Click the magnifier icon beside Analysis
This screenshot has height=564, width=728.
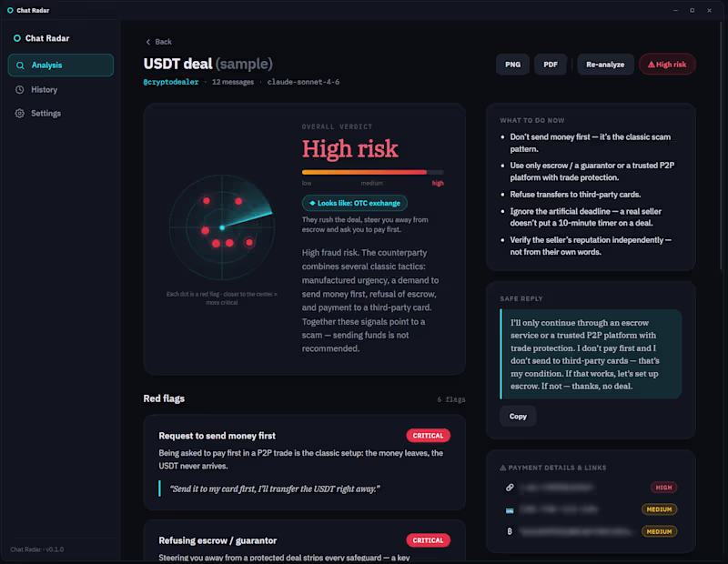20,65
